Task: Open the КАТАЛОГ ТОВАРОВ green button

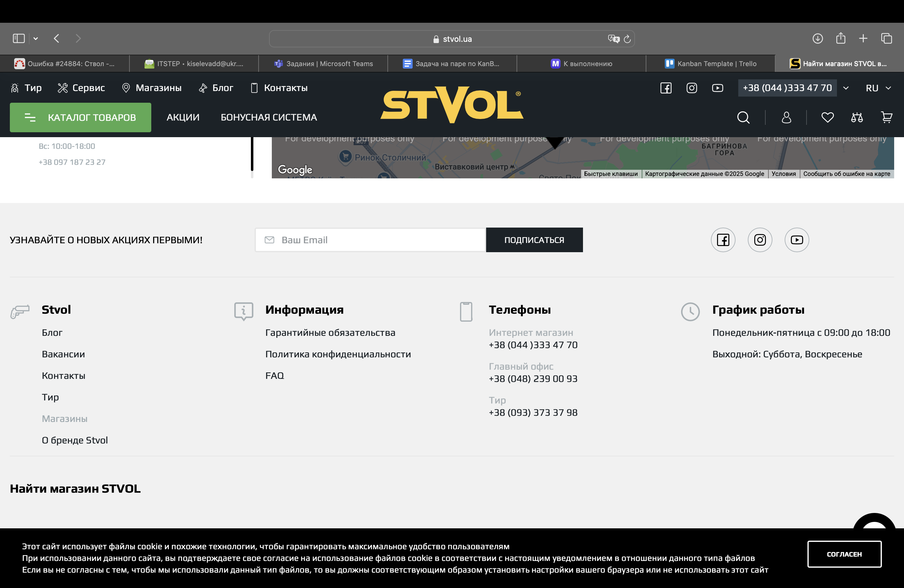Action: click(81, 117)
